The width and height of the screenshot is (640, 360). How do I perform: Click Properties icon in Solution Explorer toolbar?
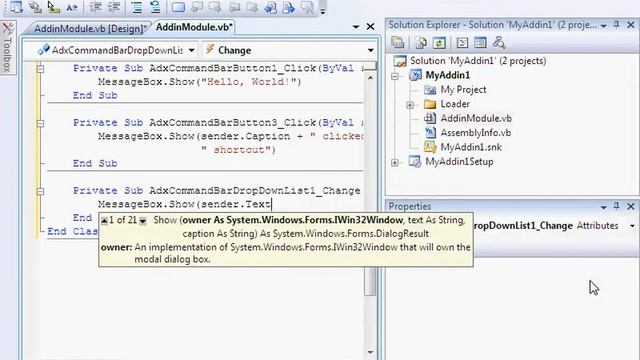(x=398, y=42)
